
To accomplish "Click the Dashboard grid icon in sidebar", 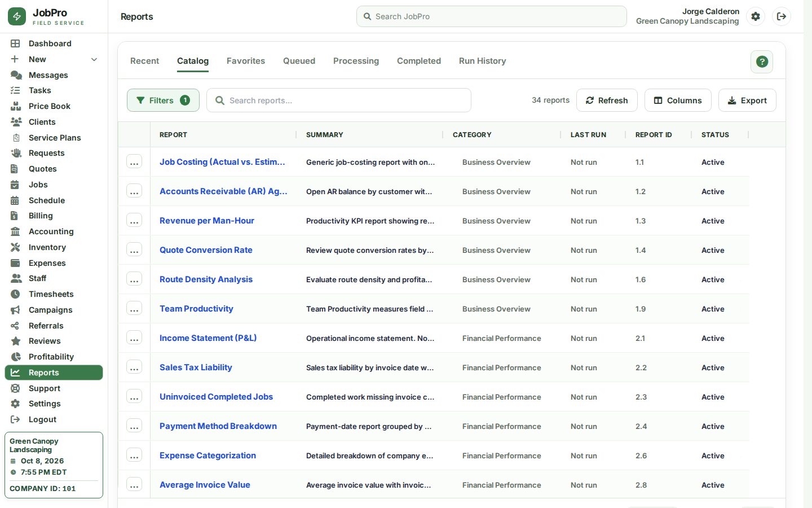I will pyautogui.click(x=15, y=43).
